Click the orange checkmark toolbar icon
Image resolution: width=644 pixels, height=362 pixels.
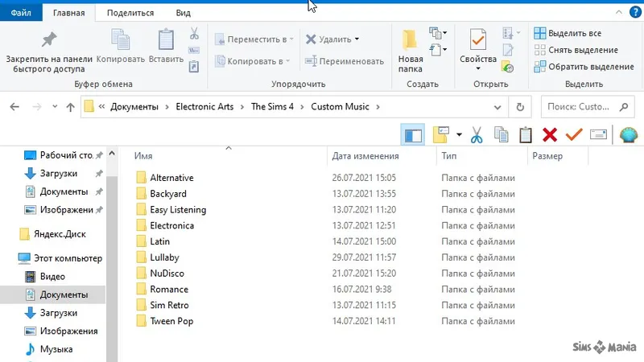click(574, 134)
